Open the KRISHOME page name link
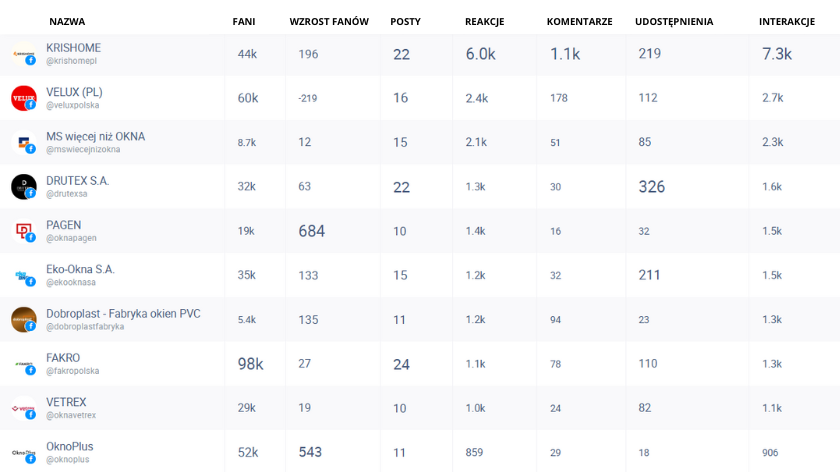Viewport: 840px width, 472px height. [73, 48]
